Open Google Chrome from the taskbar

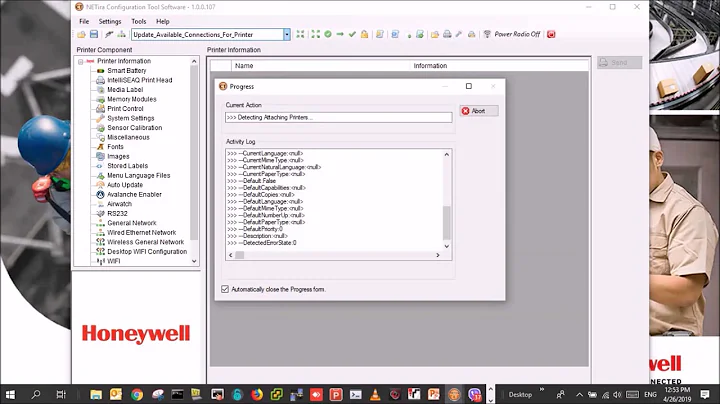click(x=136, y=394)
